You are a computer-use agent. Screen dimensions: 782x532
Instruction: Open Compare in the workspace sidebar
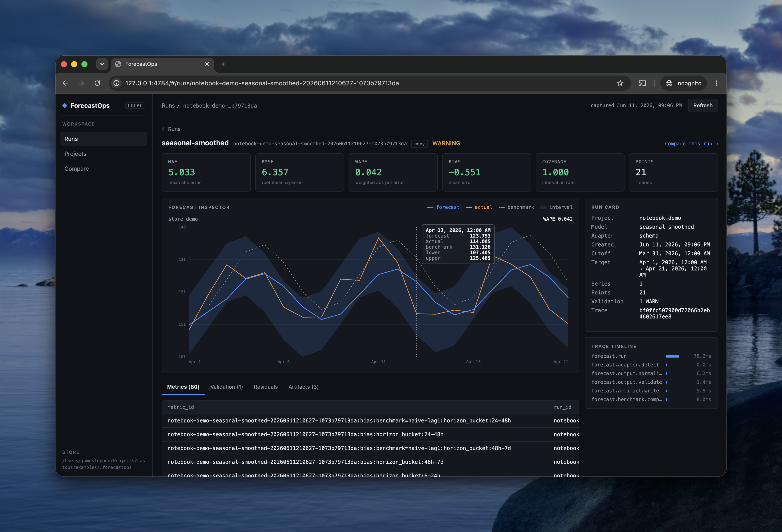coord(104,169)
